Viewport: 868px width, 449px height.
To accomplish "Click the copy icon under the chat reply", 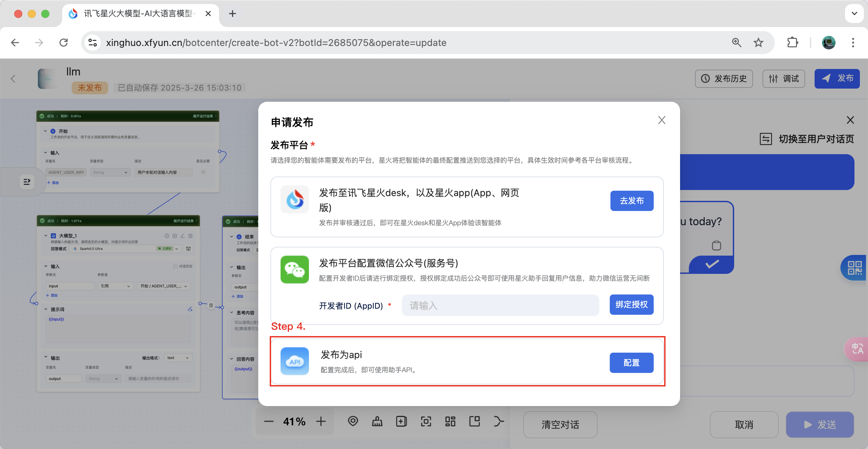I will click(716, 245).
